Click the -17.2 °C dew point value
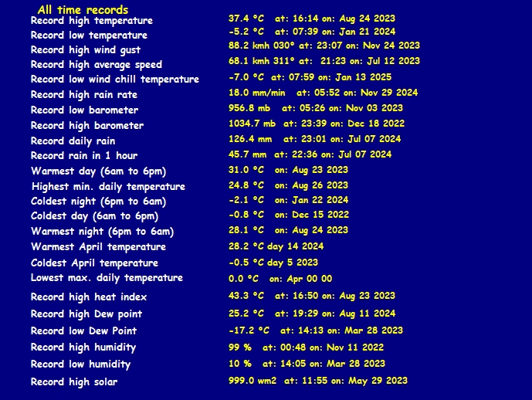532x400 pixels. click(x=316, y=331)
